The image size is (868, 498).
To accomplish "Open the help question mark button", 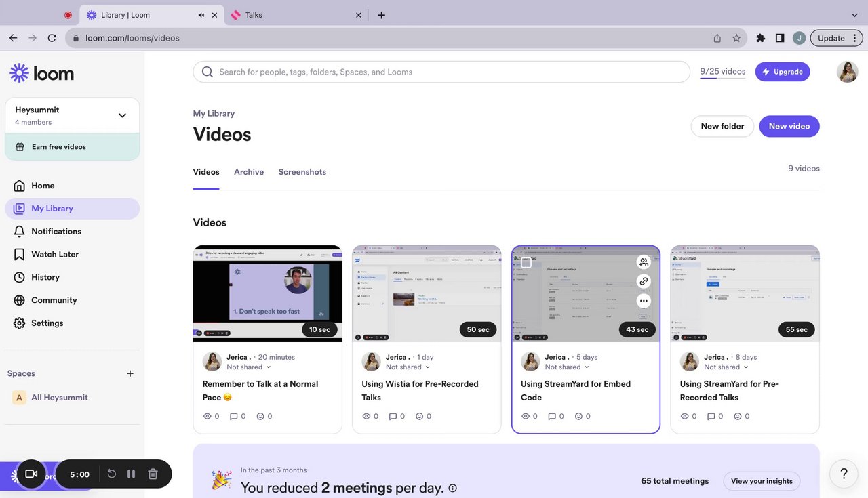I will (x=844, y=474).
